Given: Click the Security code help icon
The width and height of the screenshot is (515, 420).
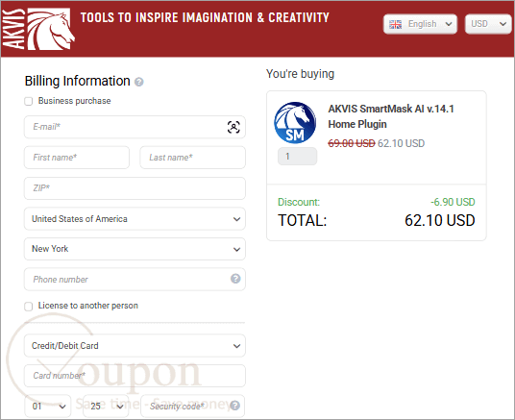Looking at the screenshot, I should click(x=234, y=406).
